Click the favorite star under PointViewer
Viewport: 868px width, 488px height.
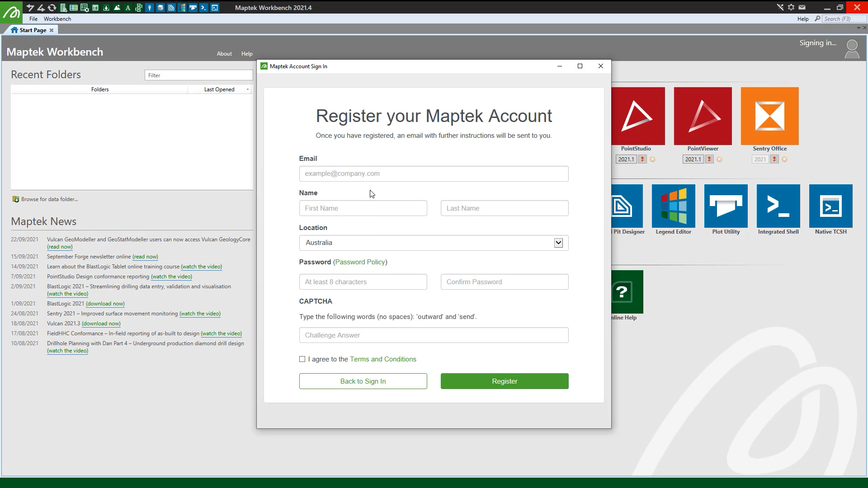point(719,160)
